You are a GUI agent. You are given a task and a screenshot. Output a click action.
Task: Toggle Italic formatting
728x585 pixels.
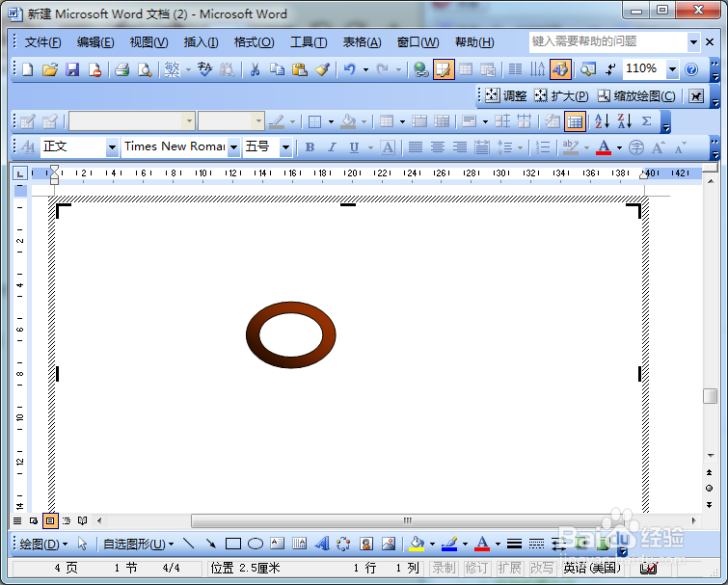(332, 147)
